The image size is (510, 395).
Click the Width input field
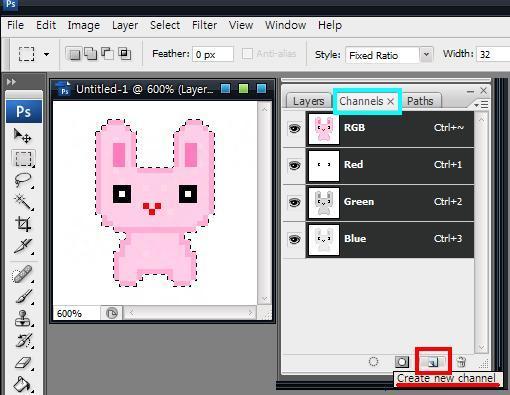coord(493,54)
